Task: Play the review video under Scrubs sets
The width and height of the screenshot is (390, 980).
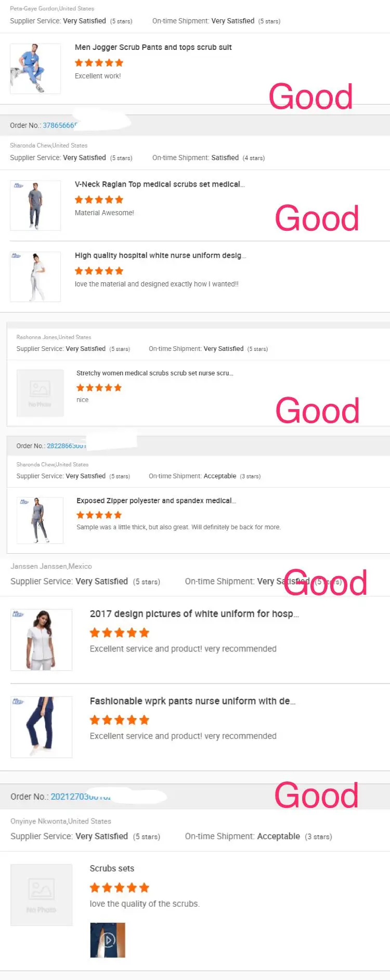Action: 108,940
